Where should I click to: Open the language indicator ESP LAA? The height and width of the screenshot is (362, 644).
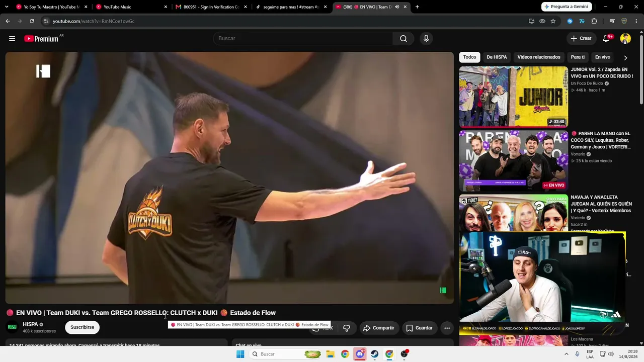[x=590, y=354]
